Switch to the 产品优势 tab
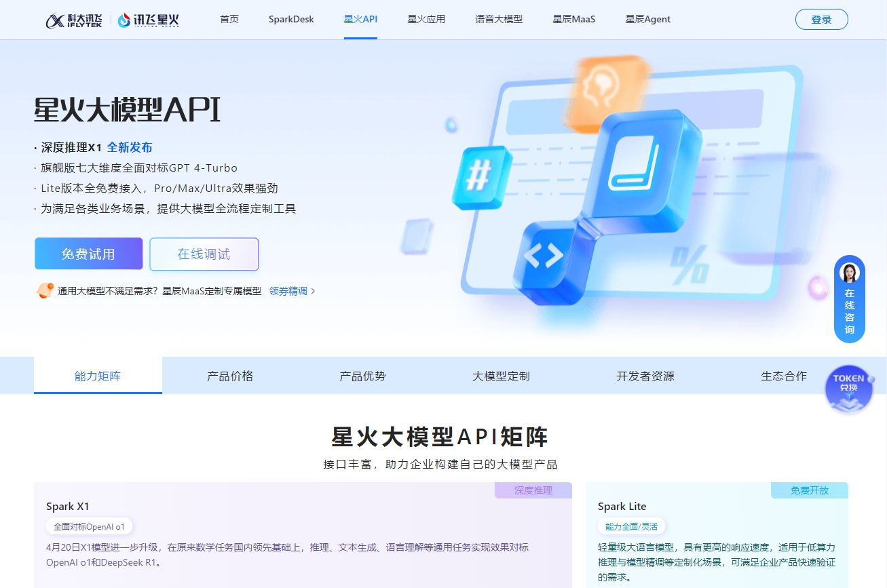887x588 pixels. tap(362, 376)
